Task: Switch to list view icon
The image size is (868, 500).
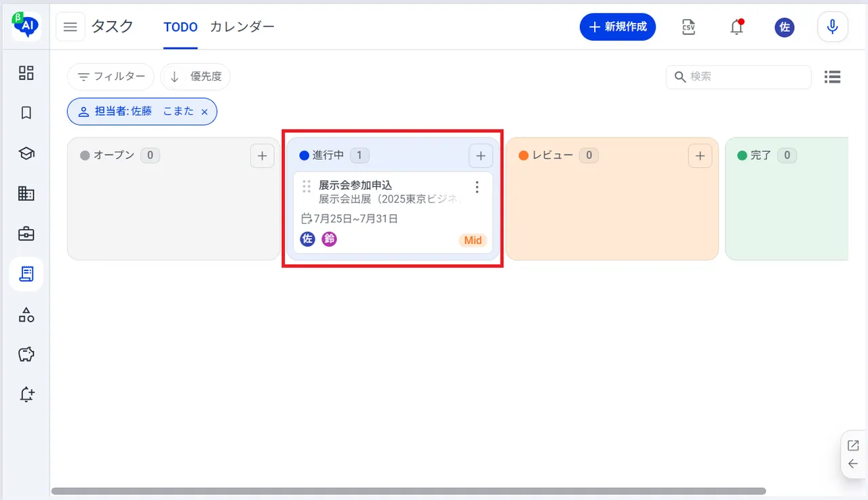Action: (x=833, y=77)
